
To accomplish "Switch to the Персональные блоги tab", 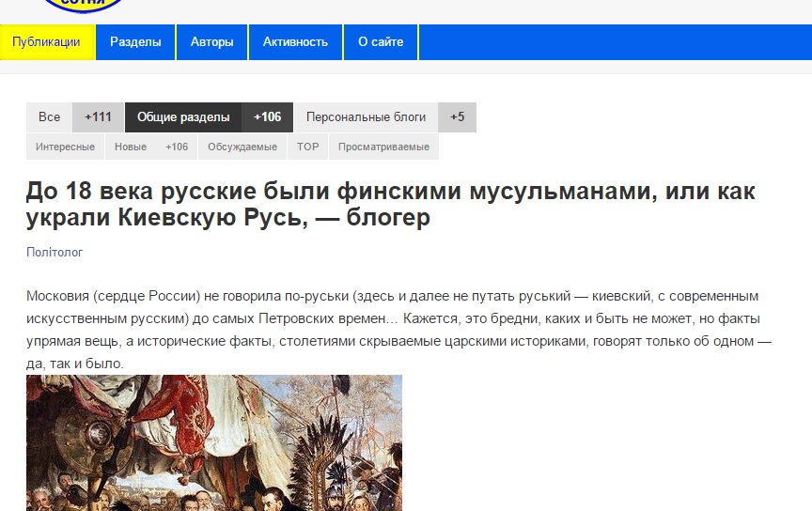I will (x=366, y=117).
